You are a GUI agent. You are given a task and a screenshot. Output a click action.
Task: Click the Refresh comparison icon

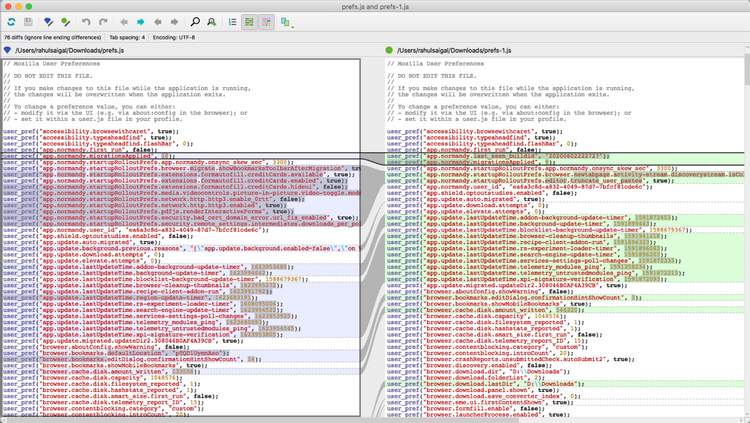(x=11, y=21)
